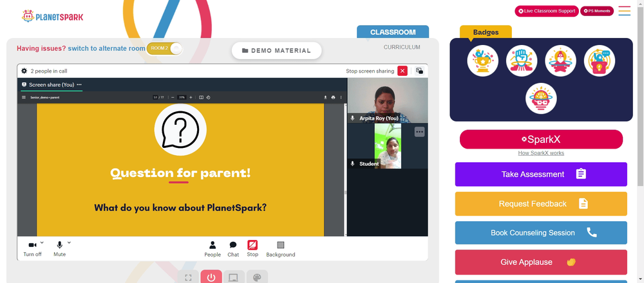Click Request Feedback button
The height and width of the screenshot is (283, 644).
pos(541,204)
